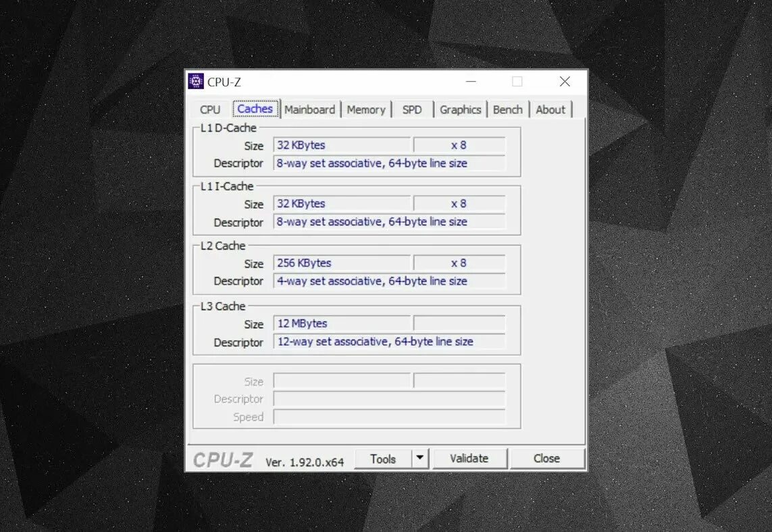Open the SPD tab
This screenshot has width=772, height=532.
pyautogui.click(x=412, y=109)
